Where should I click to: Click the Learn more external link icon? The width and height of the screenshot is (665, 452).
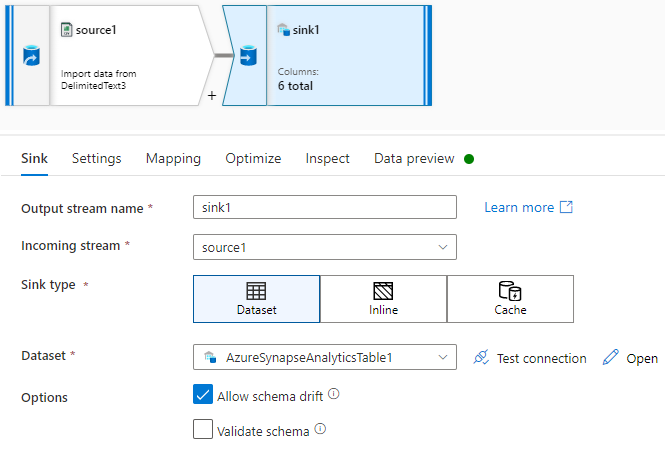click(566, 207)
